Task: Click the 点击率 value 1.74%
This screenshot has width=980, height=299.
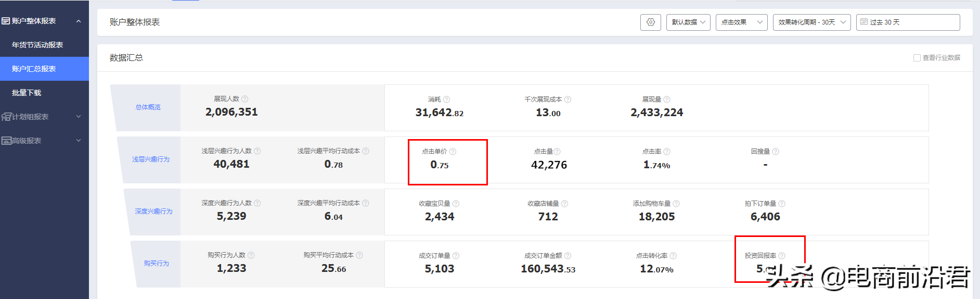Action: point(657,165)
